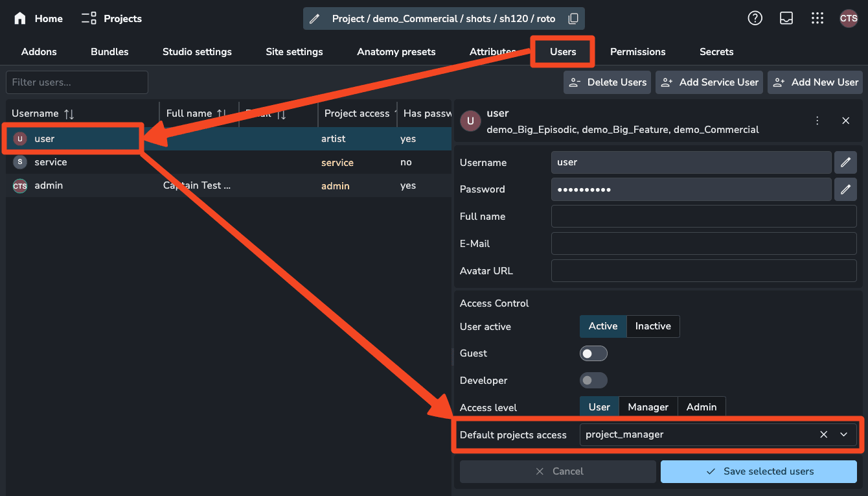Click Save selected users
The width and height of the screenshot is (868, 496).
point(759,471)
